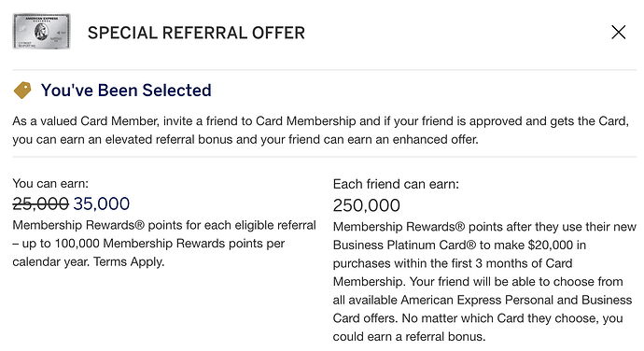This screenshot has height=351, width=644.
Task: Click 'Membership Rewards® points for each eligible referral'
Action: click(x=164, y=225)
